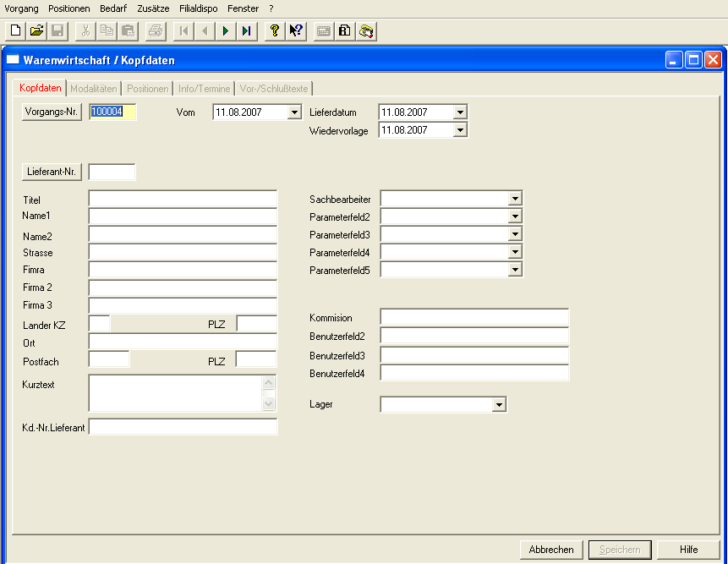This screenshot has height=564, width=728.
Task: Open the Bedarf menu
Action: coord(113,8)
